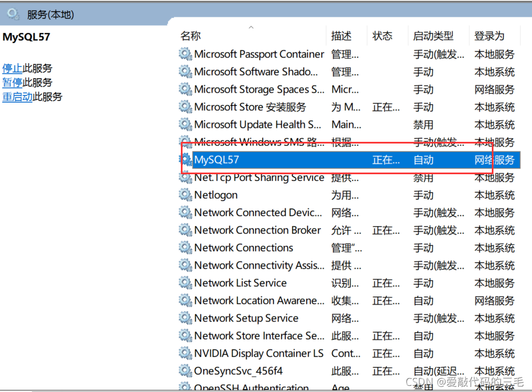Select Network Connected Devic... service name
Image resolution: width=532 pixels, height=392 pixels.
click(x=258, y=212)
